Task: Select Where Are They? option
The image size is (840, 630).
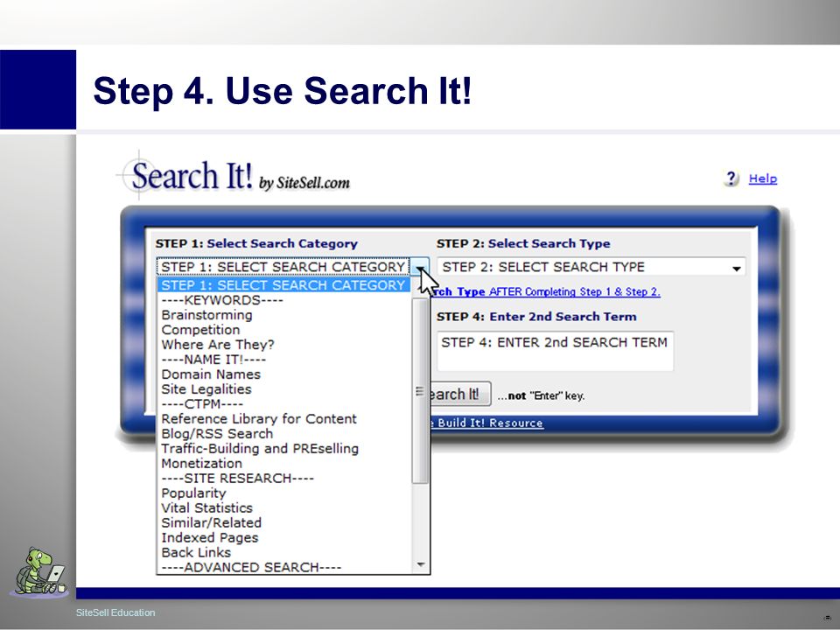Action: pyautogui.click(x=218, y=345)
